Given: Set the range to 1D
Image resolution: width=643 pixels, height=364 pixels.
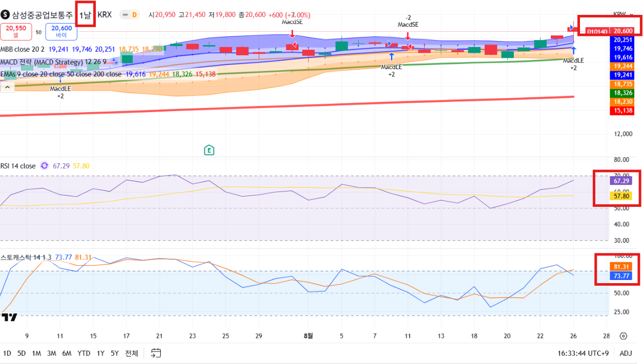Looking at the screenshot, I should tap(7, 353).
